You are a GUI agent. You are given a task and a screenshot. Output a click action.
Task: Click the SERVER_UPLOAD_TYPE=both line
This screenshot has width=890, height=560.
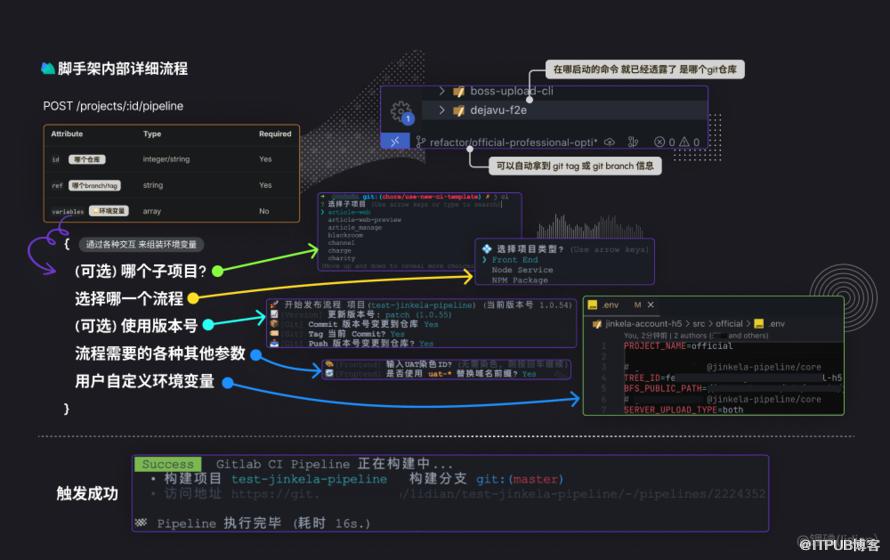(x=683, y=410)
